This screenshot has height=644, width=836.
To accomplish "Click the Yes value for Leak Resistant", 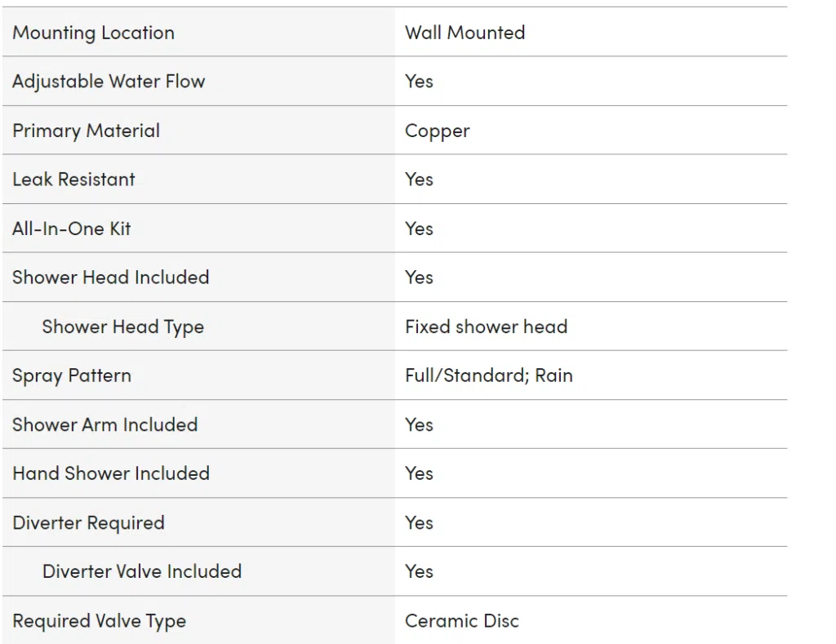I will (x=419, y=180).
